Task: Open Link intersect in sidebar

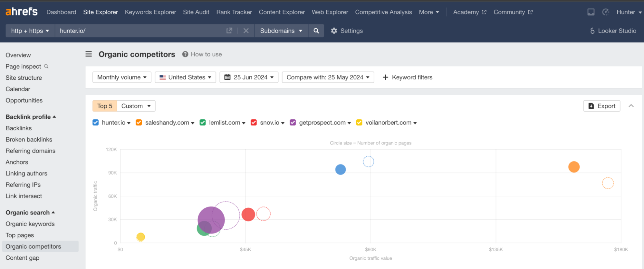Action: coord(24,196)
